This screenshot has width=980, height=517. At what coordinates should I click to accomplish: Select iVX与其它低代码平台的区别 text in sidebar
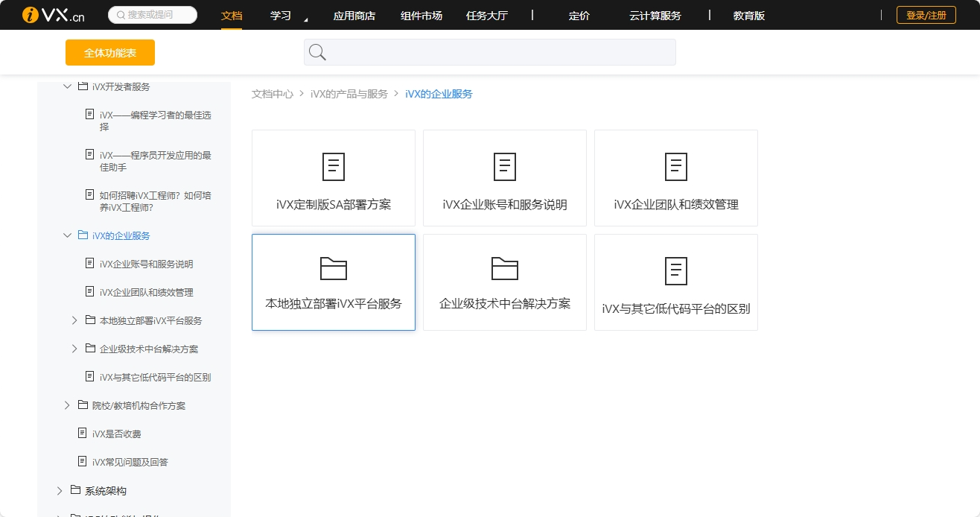(x=156, y=377)
